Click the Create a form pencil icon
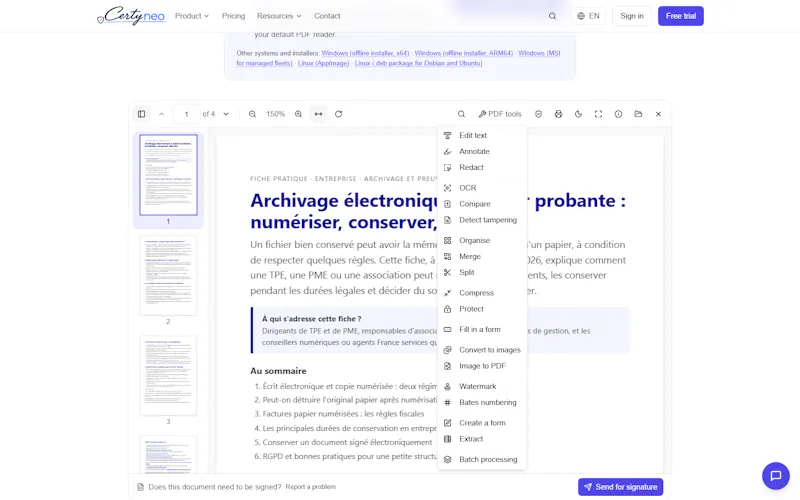800x500 pixels. [447, 423]
